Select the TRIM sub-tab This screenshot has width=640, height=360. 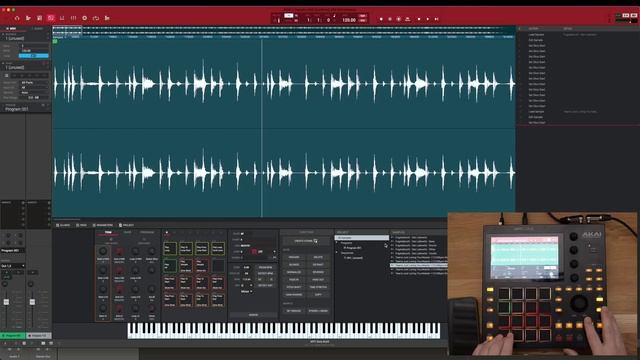(108, 232)
